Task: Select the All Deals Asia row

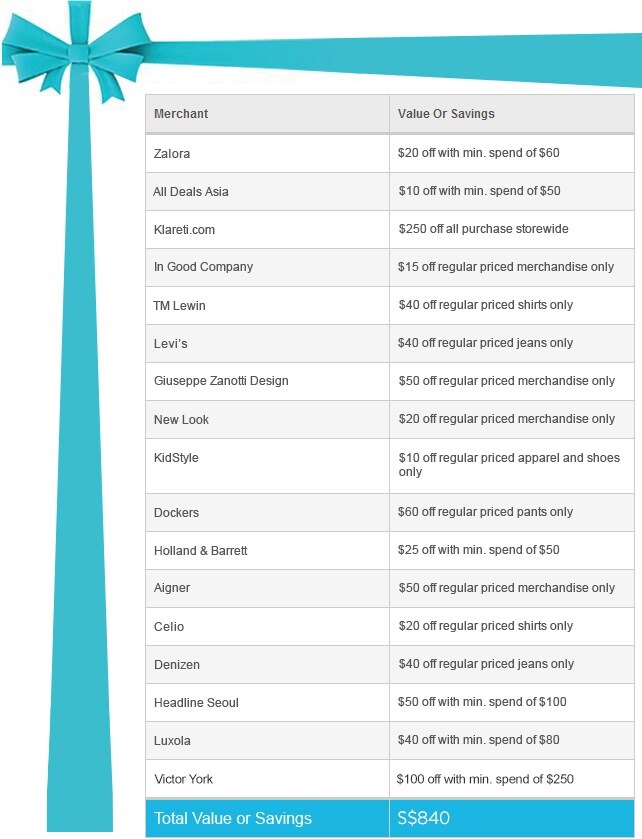Action: pos(390,192)
